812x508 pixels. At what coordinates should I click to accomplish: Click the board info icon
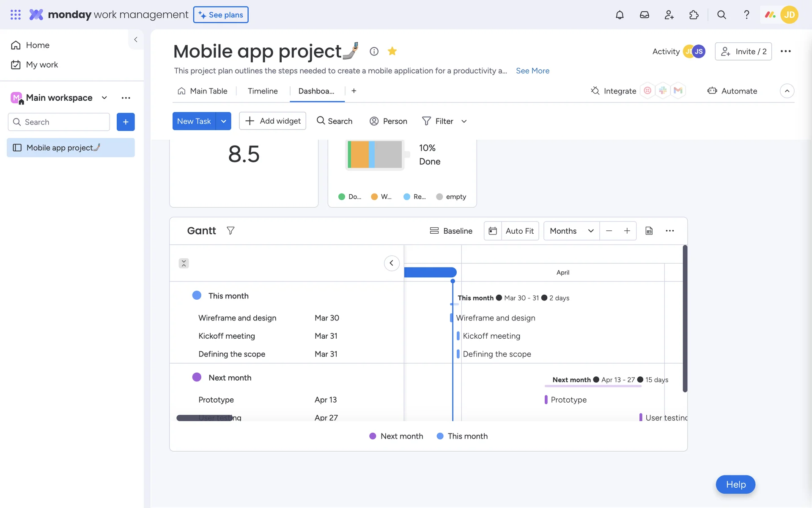pyautogui.click(x=374, y=51)
